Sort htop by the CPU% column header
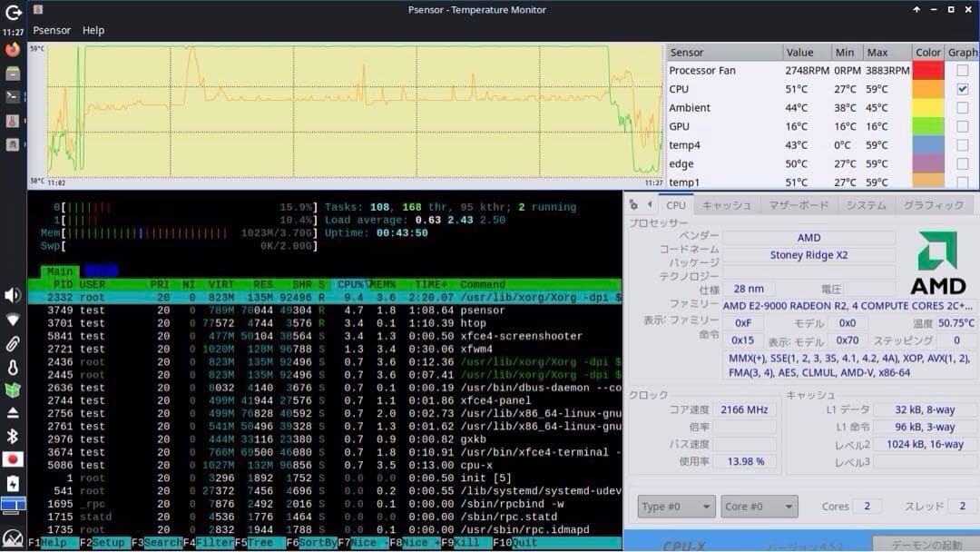Viewport: 980px width, 552px height. pos(350,284)
